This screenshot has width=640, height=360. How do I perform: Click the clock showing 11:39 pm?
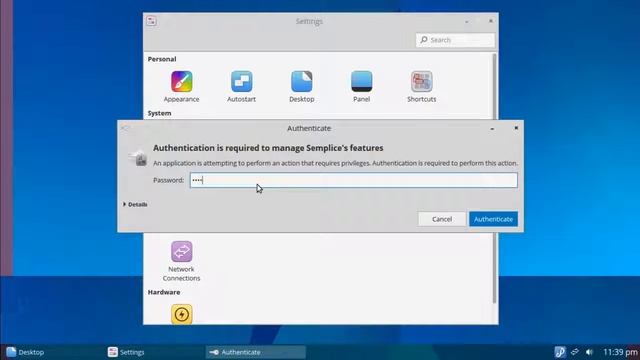[620, 352]
